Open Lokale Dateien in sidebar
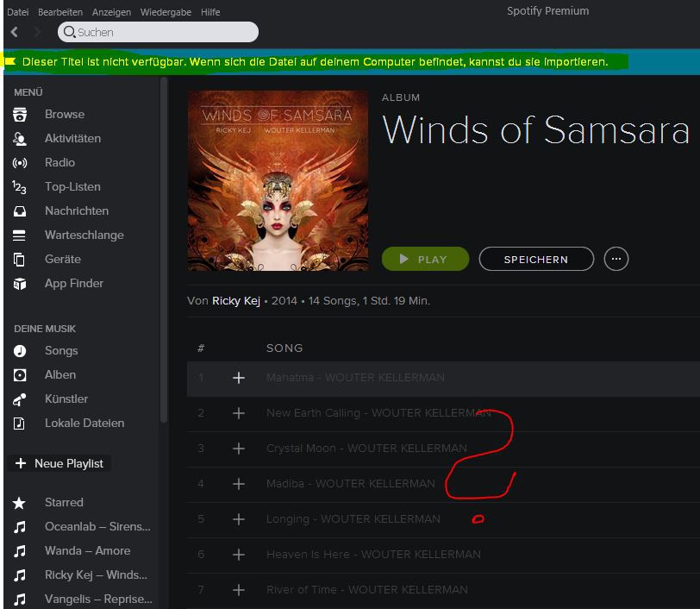Screen dimensions: 700x609 (x=84, y=423)
